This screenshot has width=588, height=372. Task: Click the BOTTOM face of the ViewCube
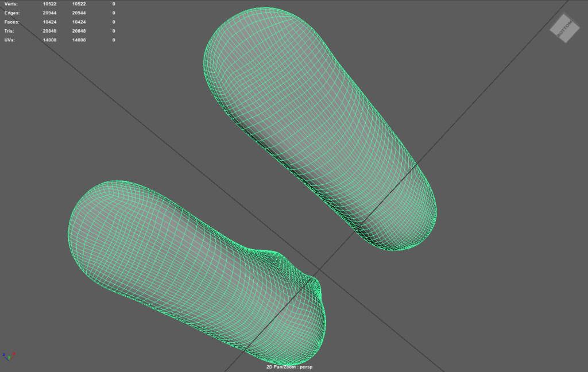pyautogui.click(x=564, y=28)
